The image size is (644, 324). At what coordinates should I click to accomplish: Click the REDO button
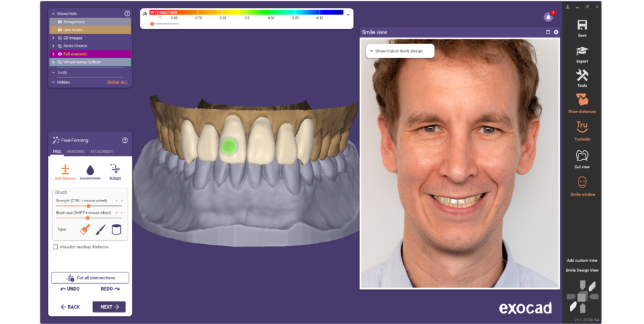pos(110,289)
